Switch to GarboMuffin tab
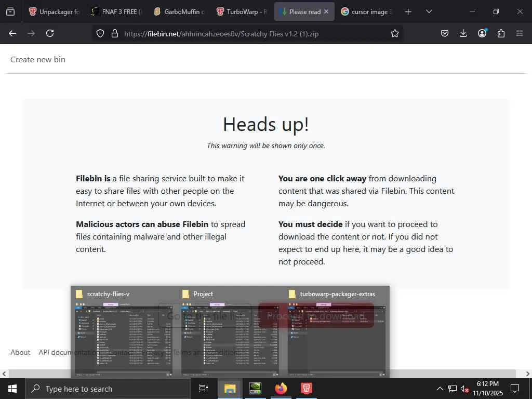This screenshot has width=532, height=399. coord(180,11)
